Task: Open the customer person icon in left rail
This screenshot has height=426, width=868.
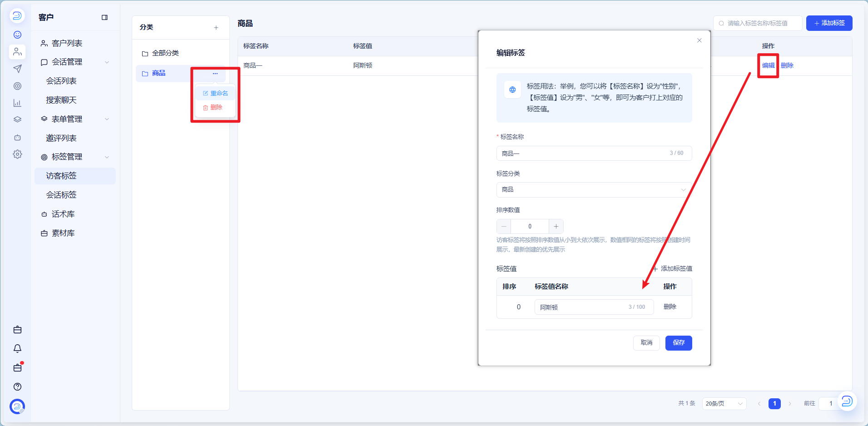Action: pyautogui.click(x=17, y=52)
